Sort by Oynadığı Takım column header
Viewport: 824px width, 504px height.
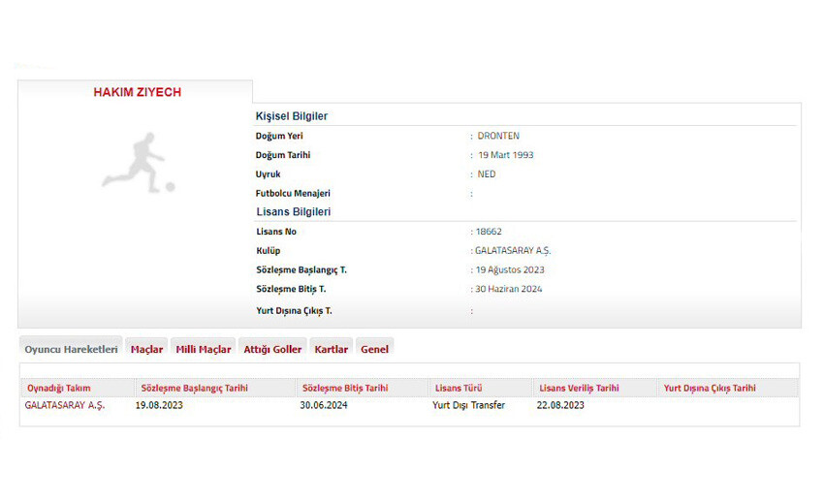coord(59,388)
